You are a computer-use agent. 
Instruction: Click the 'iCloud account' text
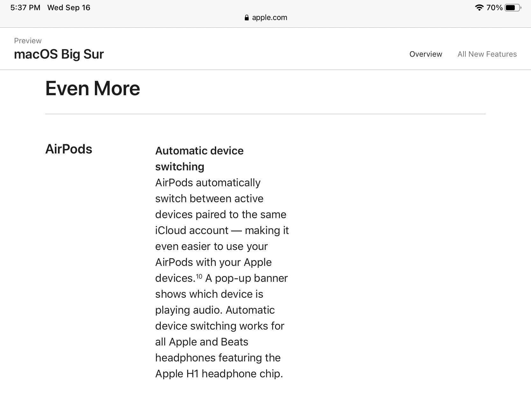coord(192,230)
